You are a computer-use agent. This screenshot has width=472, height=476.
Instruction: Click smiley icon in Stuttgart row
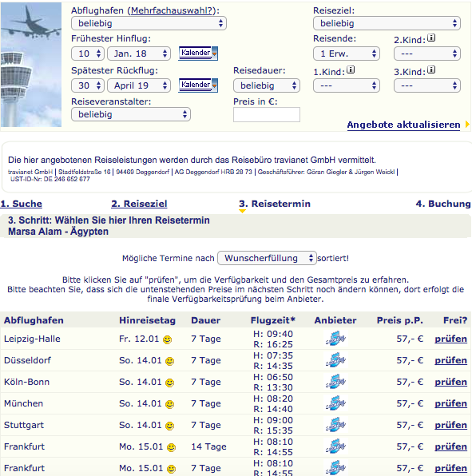point(169,426)
